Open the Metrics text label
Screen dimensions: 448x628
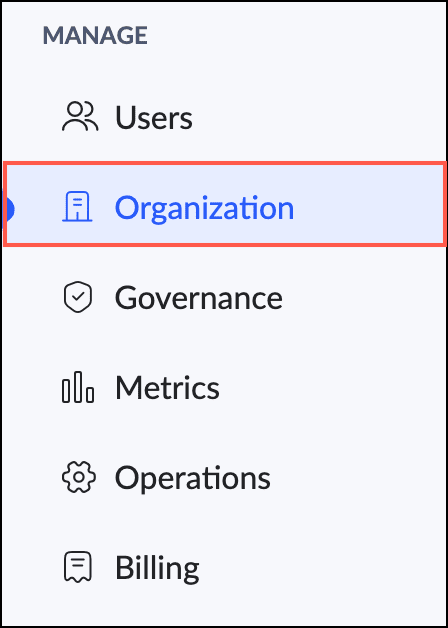167,387
